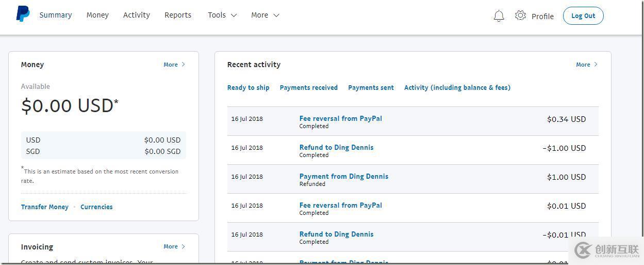Open More link in Money panel
644x265 pixels.
171,65
